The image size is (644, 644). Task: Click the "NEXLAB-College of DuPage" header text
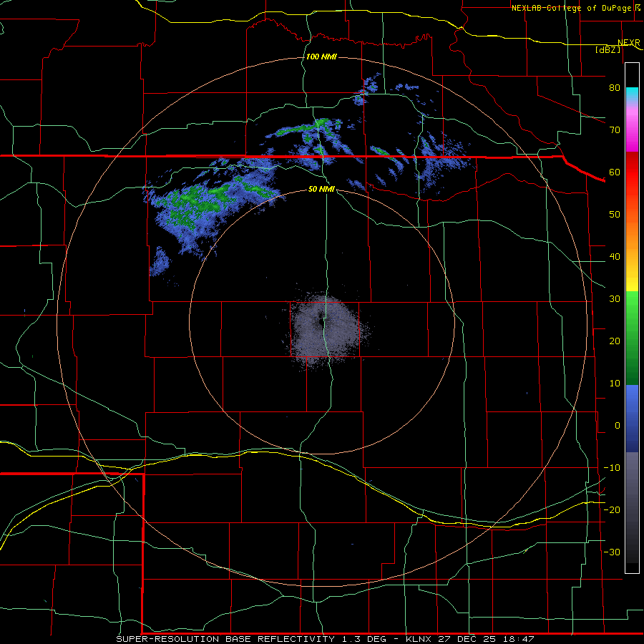pyautogui.click(x=571, y=8)
